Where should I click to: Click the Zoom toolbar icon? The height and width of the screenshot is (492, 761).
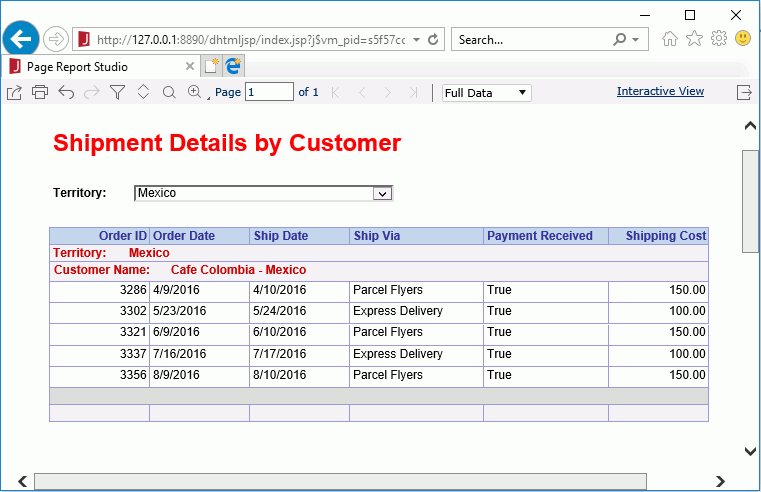point(195,92)
